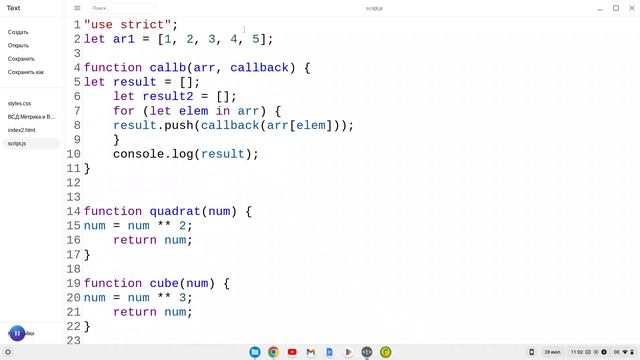This screenshot has width=640, height=360.
Task: Choose Сохранить как in the sidebar
Action: point(26,72)
